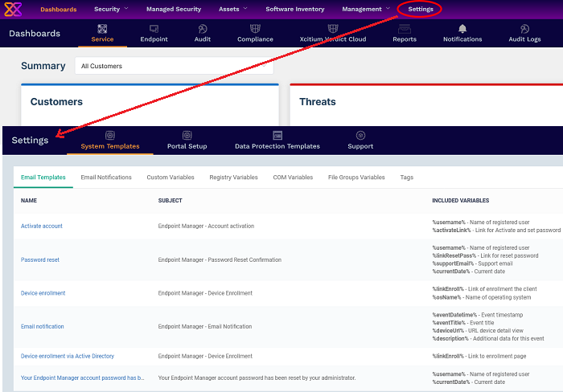The image size is (563, 392).
Task: Select the Support icon
Action: tap(360, 135)
